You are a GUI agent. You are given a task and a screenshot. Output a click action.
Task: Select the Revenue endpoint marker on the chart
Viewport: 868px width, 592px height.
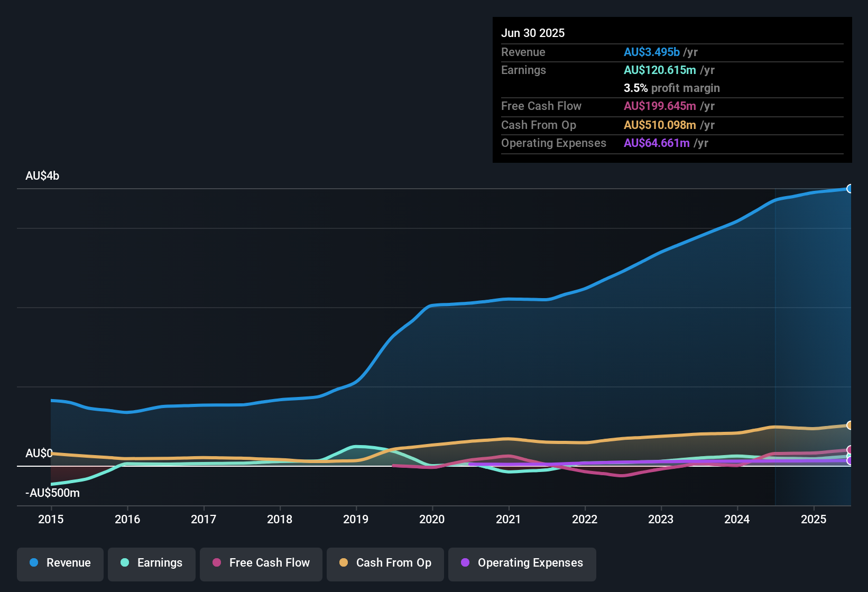click(850, 189)
